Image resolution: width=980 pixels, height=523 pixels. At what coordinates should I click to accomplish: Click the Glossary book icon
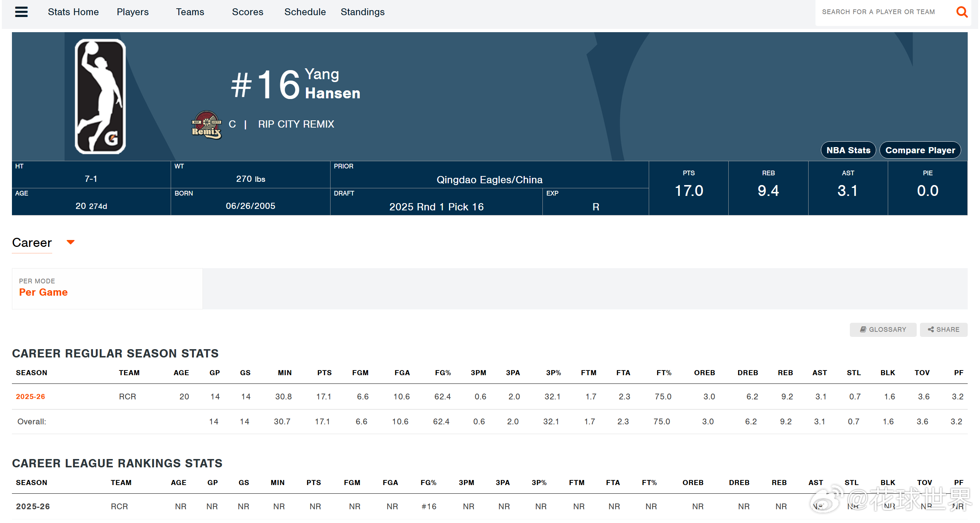point(863,329)
